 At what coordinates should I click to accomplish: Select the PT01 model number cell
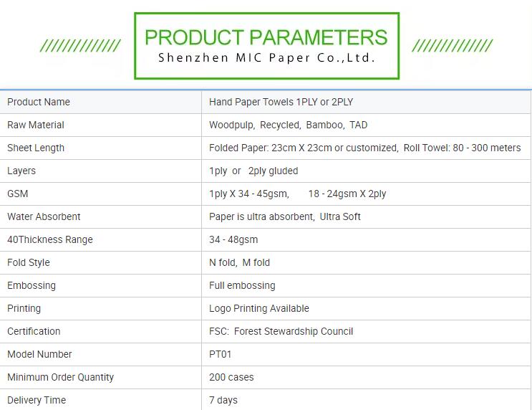[x=366, y=354]
